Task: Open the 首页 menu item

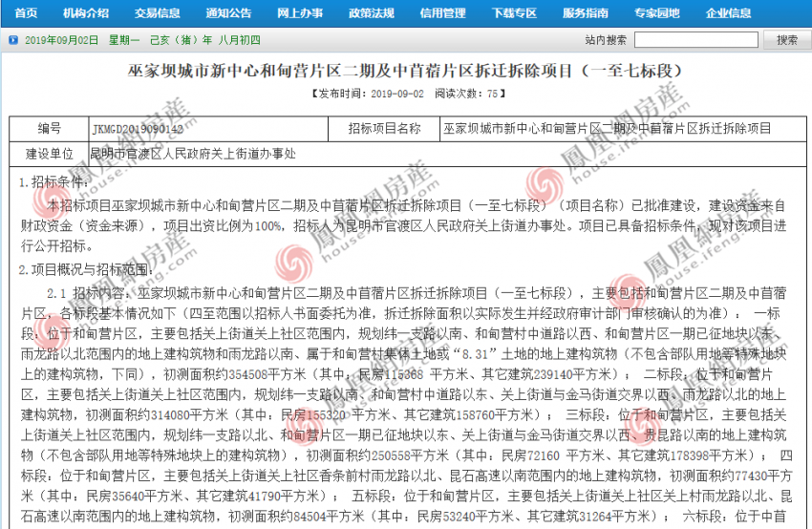Action: (x=26, y=13)
